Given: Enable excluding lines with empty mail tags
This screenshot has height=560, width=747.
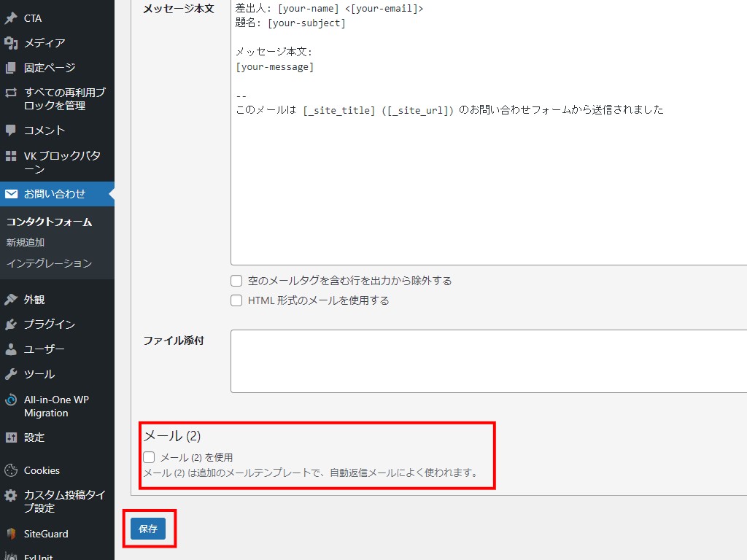Looking at the screenshot, I should pyautogui.click(x=236, y=281).
